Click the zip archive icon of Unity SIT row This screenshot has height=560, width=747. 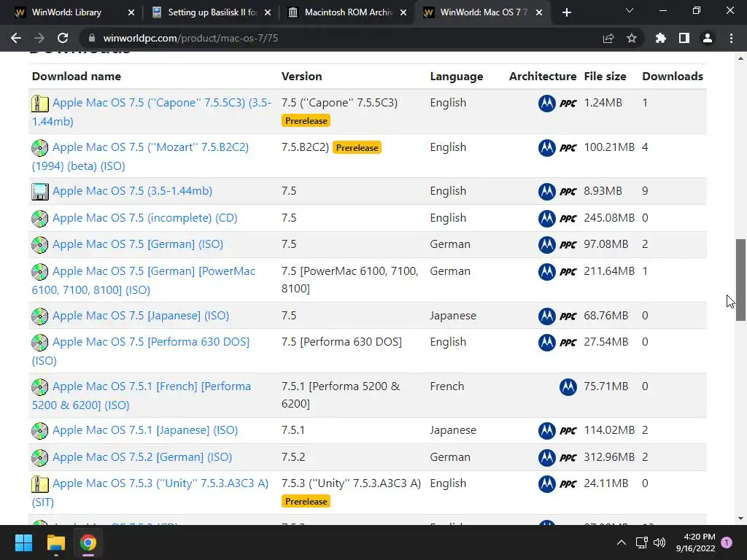pos(40,484)
